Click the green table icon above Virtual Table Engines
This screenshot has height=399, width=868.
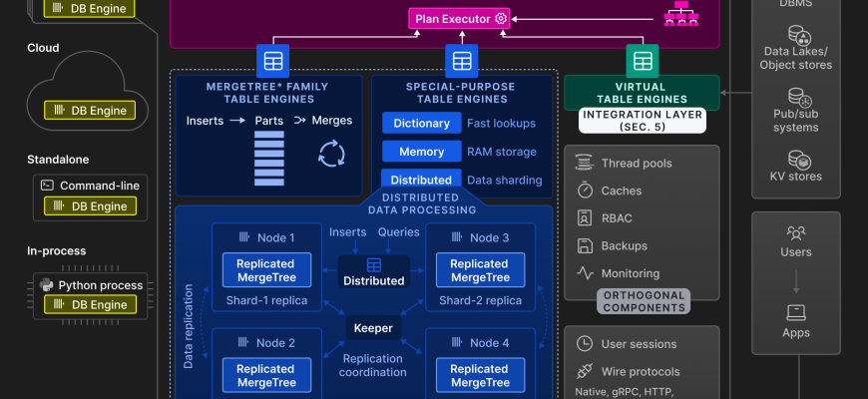pos(641,60)
